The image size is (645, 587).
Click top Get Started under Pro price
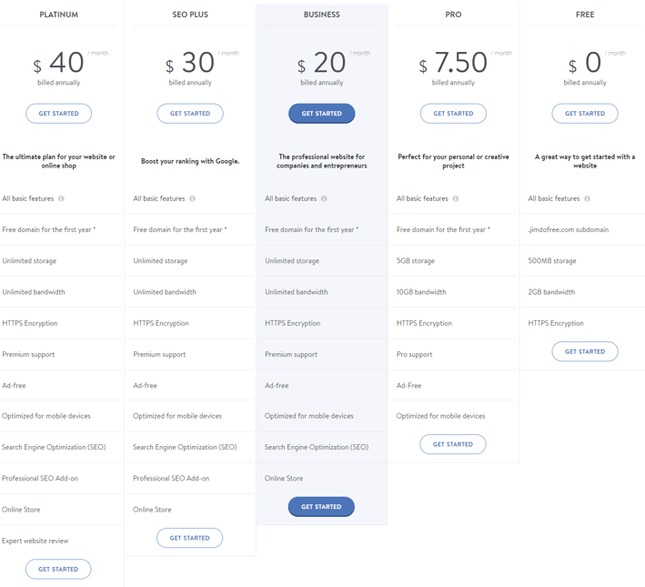coord(453,113)
